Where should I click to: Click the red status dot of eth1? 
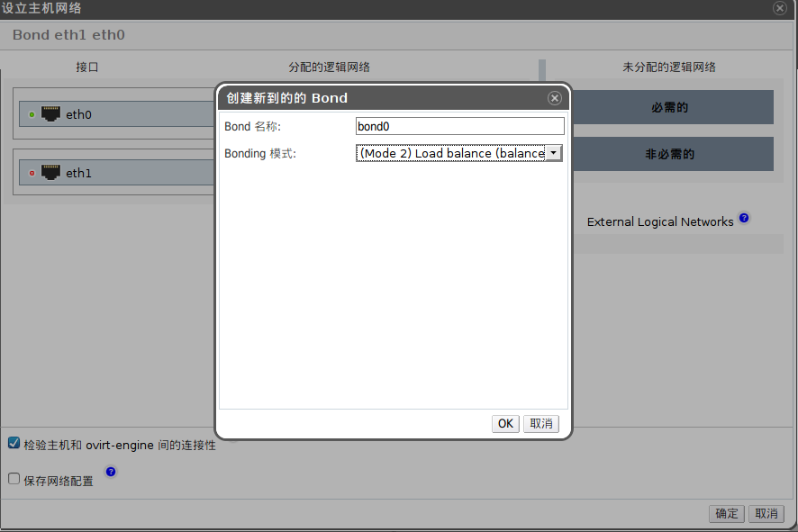(32, 173)
